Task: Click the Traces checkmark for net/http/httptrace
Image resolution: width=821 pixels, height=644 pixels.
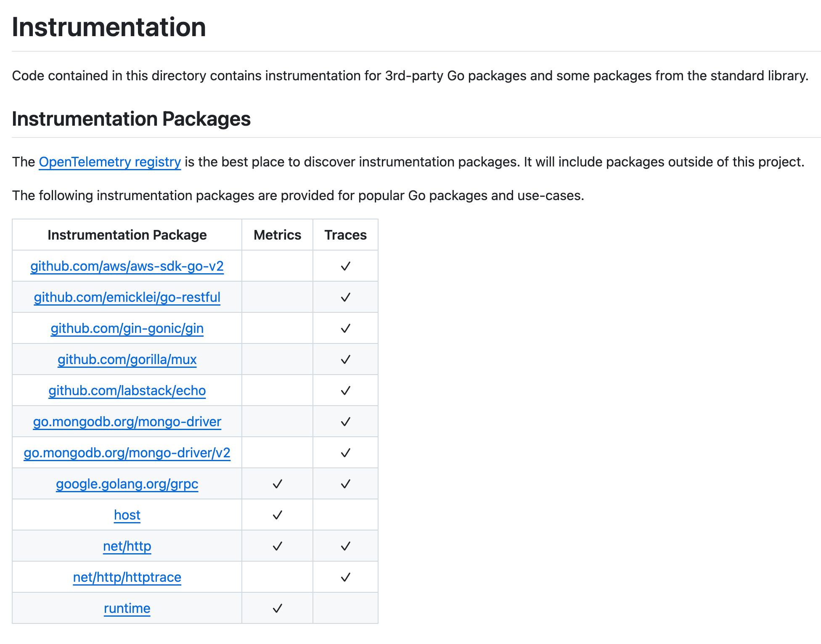Action: 345,577
